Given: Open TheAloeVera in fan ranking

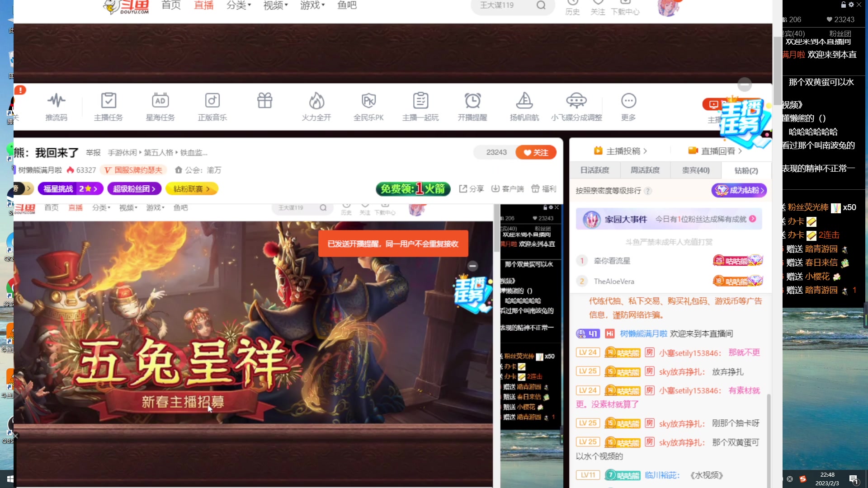Looking at the screenshot, I should 614,282.
